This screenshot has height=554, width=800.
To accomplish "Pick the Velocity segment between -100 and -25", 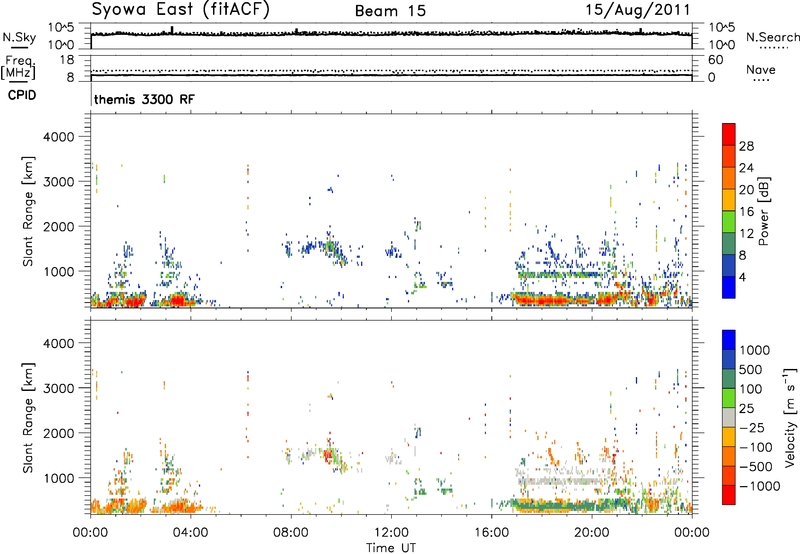I will click(729, 437).
